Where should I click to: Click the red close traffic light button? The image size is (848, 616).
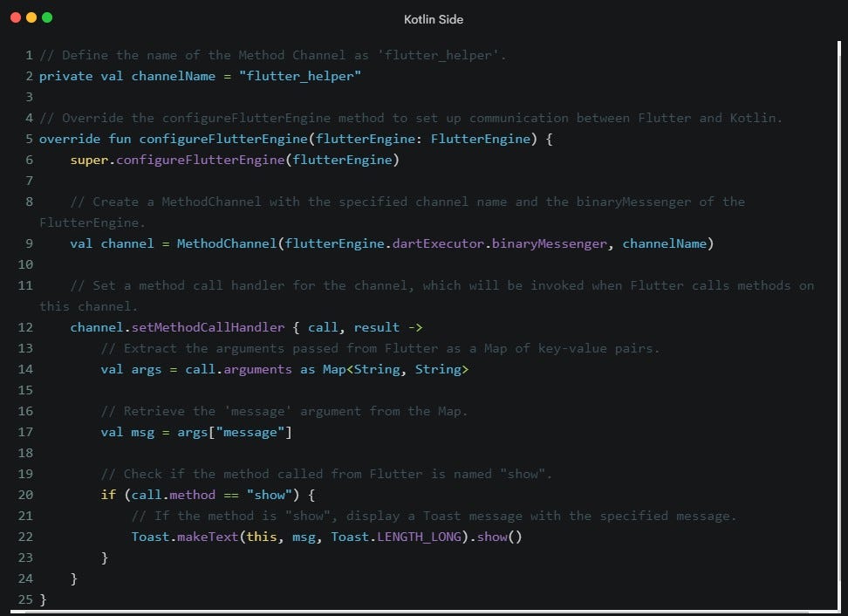click(x=17, y=16)
